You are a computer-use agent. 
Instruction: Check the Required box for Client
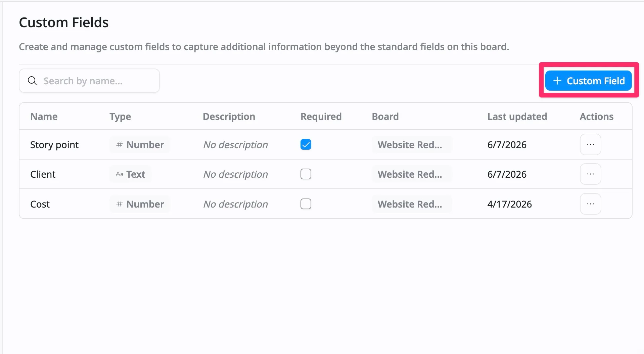pyautogui.click(x=306, y=174)
